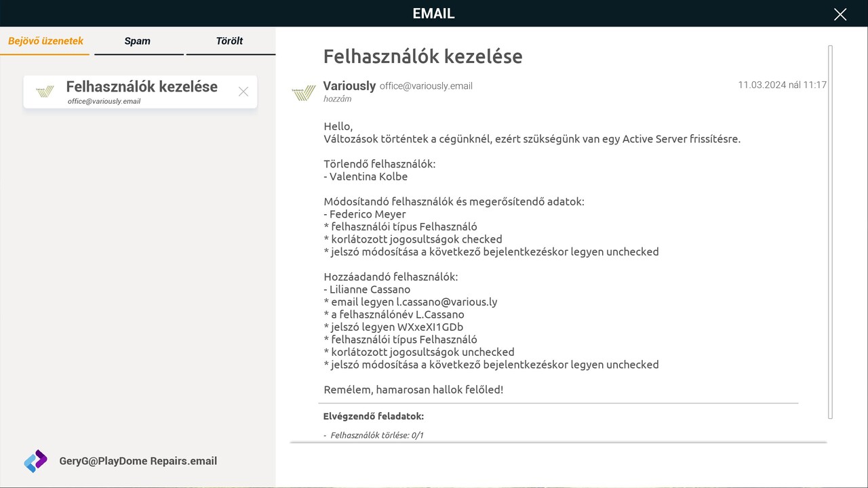Image resolution: width=868 pixels, height=488 pixels.
Task: Click the Variously sender name in header
Action: [349, 86]
